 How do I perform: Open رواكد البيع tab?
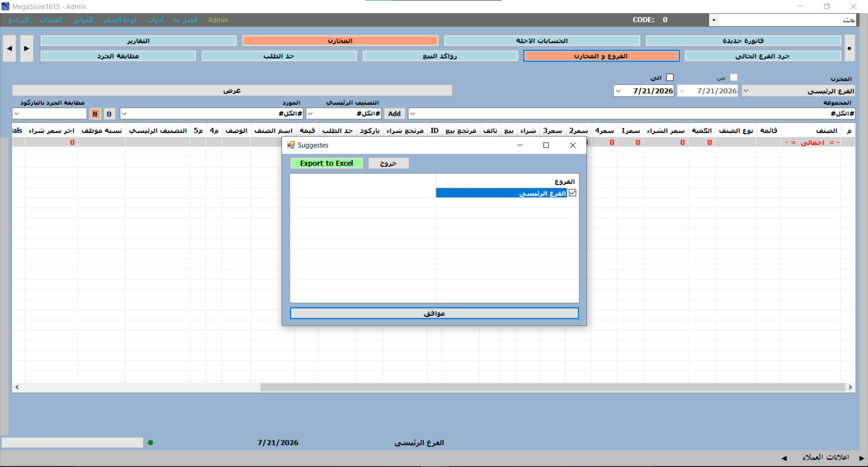point(440,56)
